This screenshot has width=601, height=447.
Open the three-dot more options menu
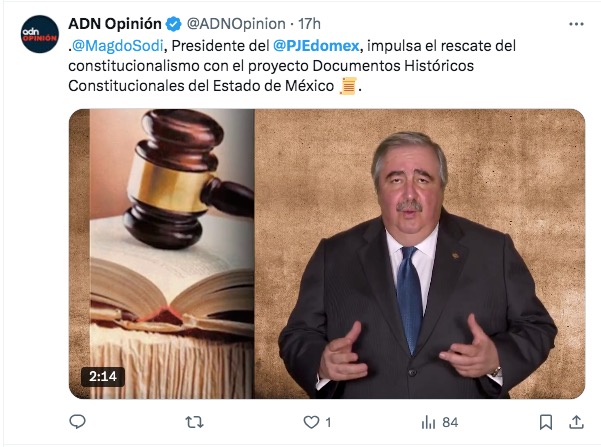576,24
